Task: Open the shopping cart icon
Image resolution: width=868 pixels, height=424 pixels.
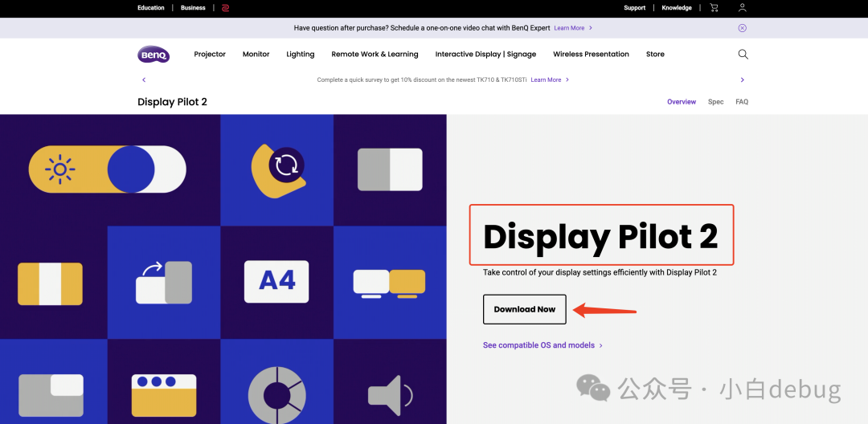Action: (714, 8)
